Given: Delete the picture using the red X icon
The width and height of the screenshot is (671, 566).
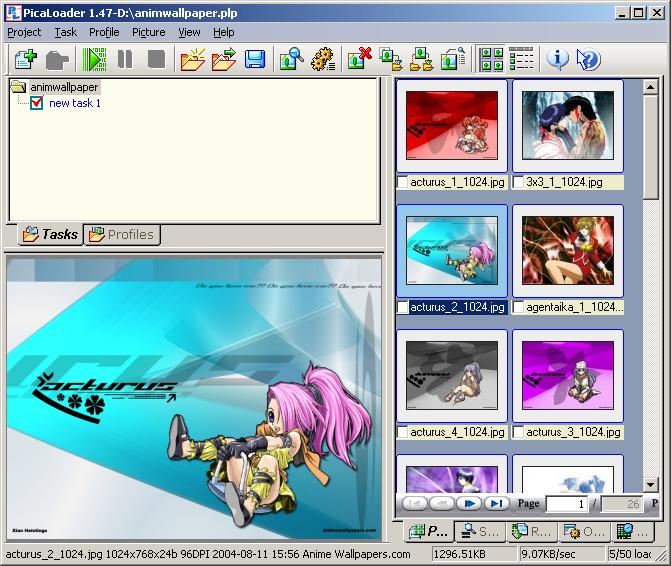Looking at the screenshot, I should 359,59.
